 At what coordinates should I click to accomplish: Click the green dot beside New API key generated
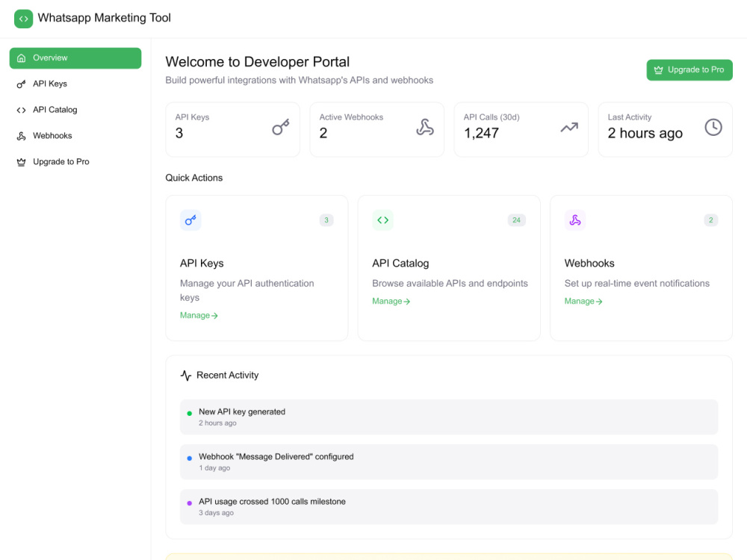tap(189, 414)
